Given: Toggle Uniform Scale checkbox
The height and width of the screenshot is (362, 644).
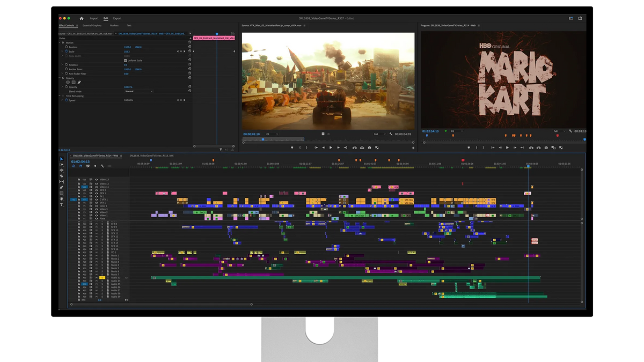Looking at the screenshot, I should pos(126,61).
